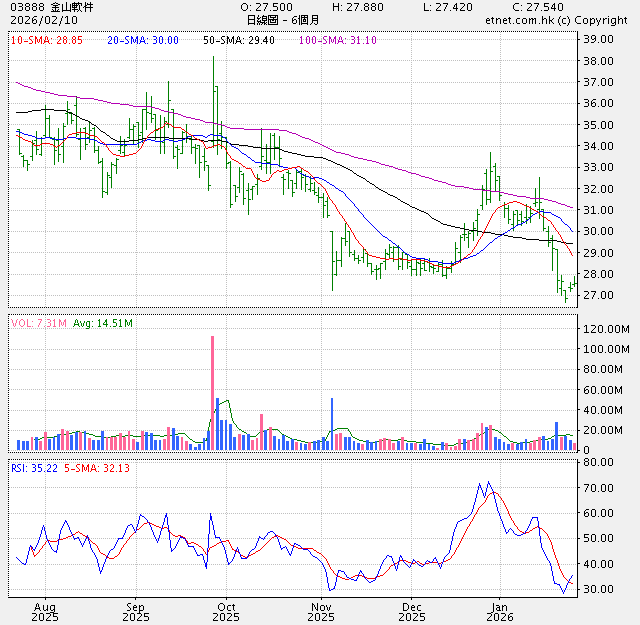Select the Aug 2025 marker on time axis
Viewport: 640px width, 625px height.
coord(45,612)
